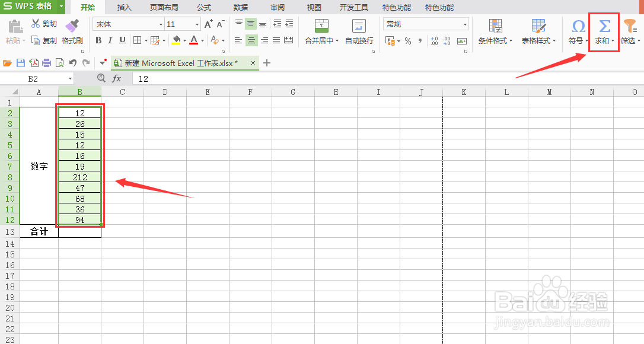Open print preview with the magnifier page icon
The height and width of the screenshot is (344, 644).
59,63
